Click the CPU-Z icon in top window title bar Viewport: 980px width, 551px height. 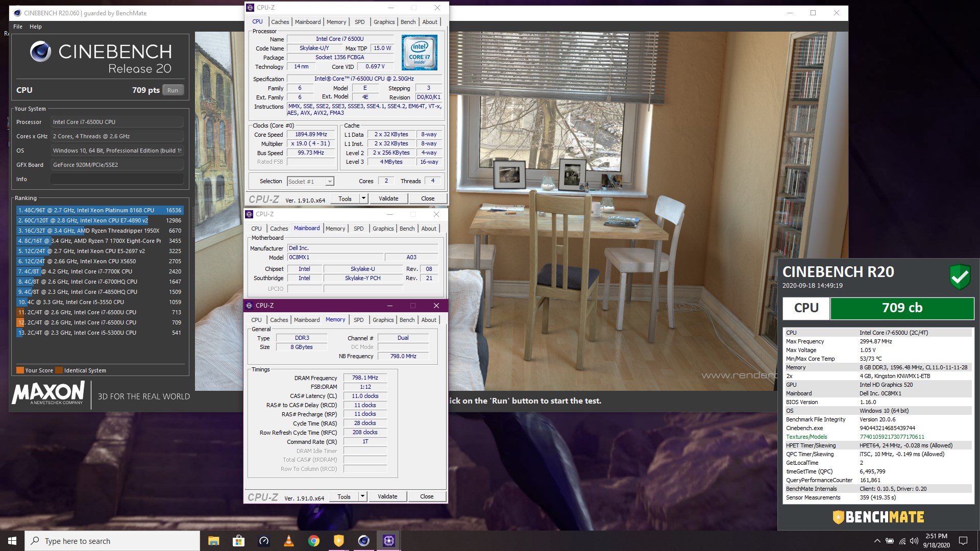[250, 8]
